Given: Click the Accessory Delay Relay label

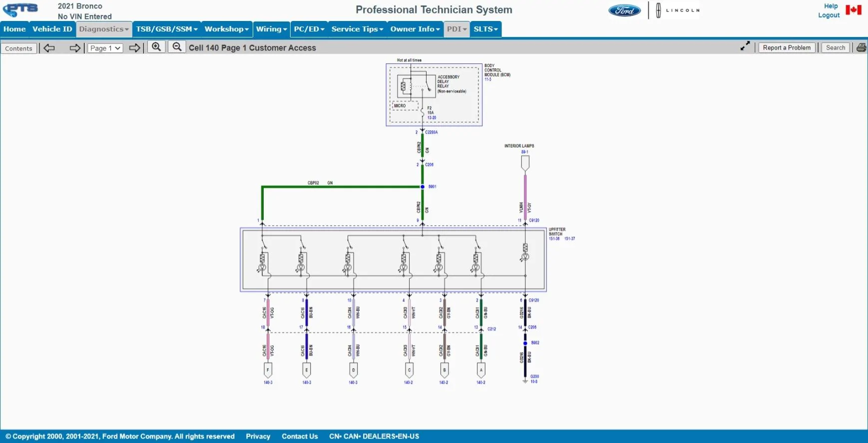Looking at the screenshot, I should pyautogui.click(x=451, y=84).
